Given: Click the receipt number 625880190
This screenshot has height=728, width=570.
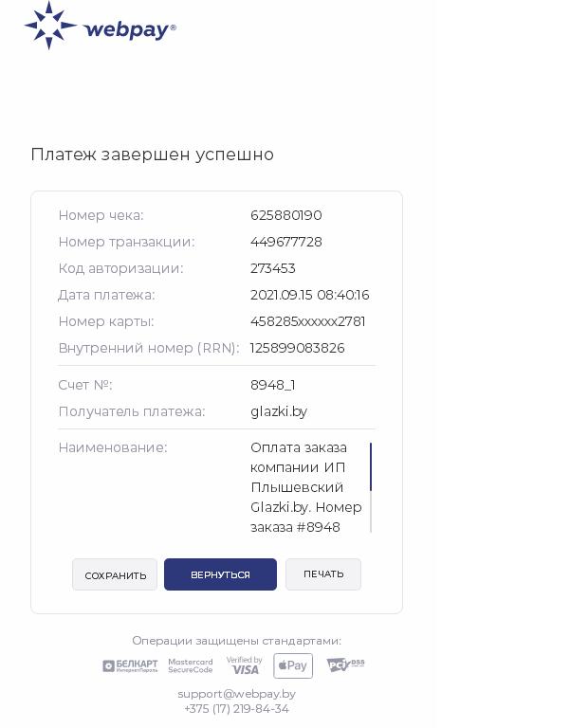Looking at the screenshot, I should click(x=285, y=215).
